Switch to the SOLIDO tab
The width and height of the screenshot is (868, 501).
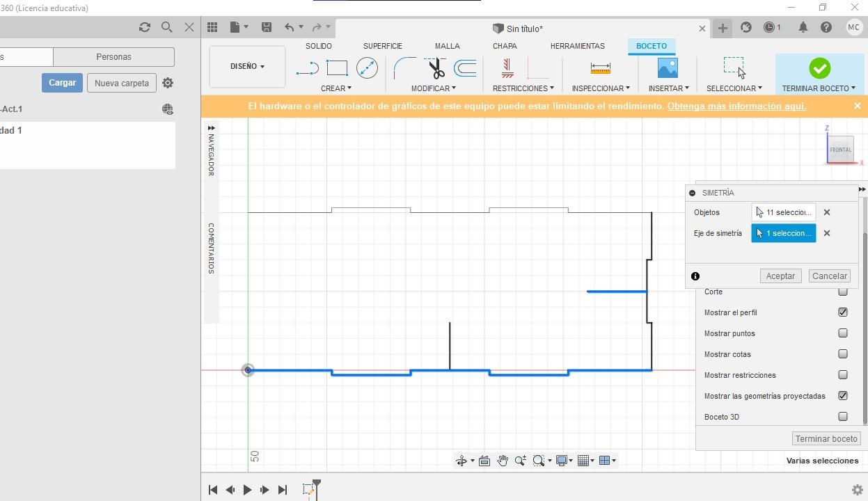(319, 46)
